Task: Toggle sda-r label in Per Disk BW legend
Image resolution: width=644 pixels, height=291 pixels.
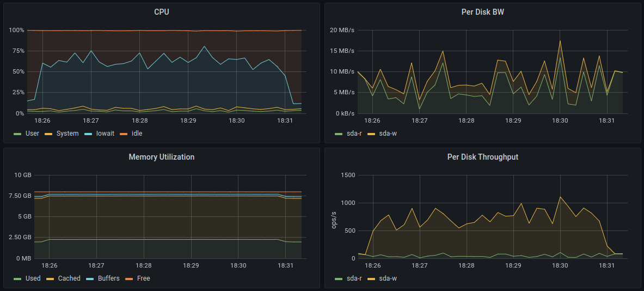Action: 355,134
